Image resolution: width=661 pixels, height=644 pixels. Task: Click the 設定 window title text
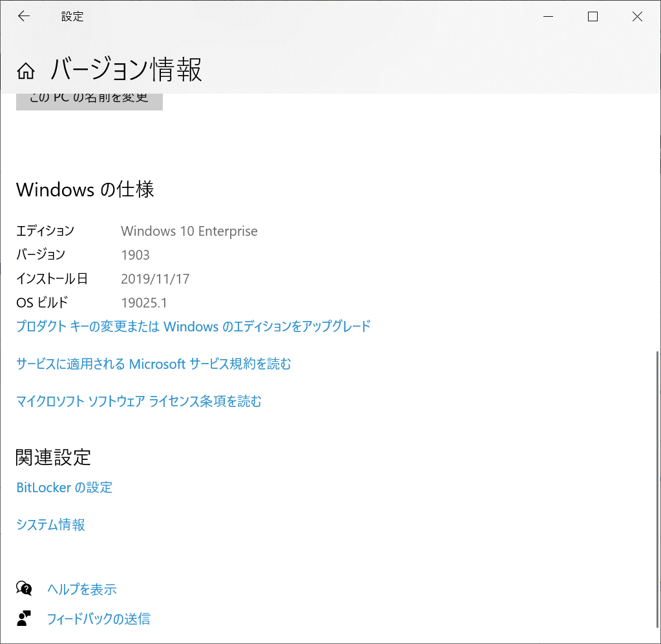(72, 16)
